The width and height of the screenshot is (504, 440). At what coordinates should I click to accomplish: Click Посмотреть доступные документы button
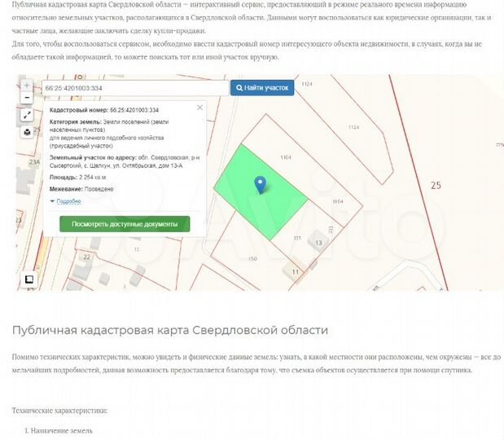125,224
